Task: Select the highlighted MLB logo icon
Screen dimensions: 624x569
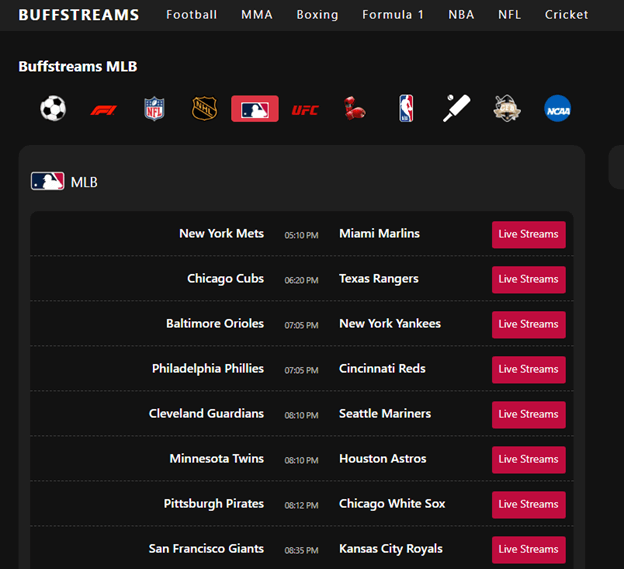Action: (x=255, y=109)
